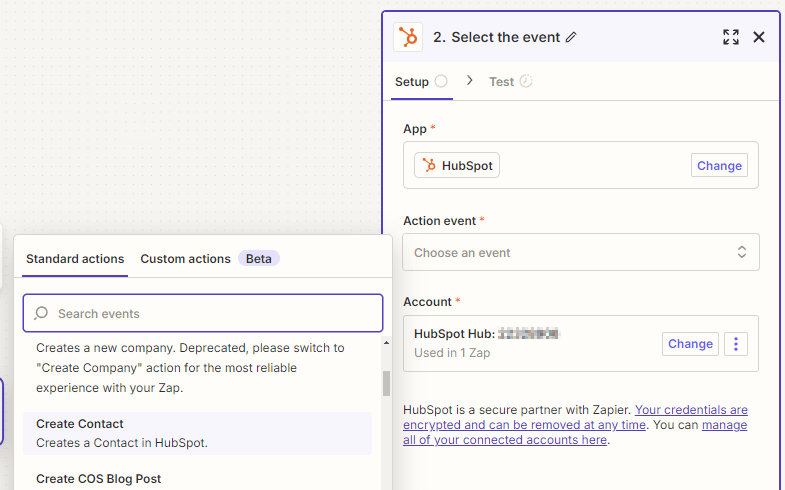The image size is (785, 490).
Task: Click the magnifier icon in the search field
Action: tap(41, 313)
